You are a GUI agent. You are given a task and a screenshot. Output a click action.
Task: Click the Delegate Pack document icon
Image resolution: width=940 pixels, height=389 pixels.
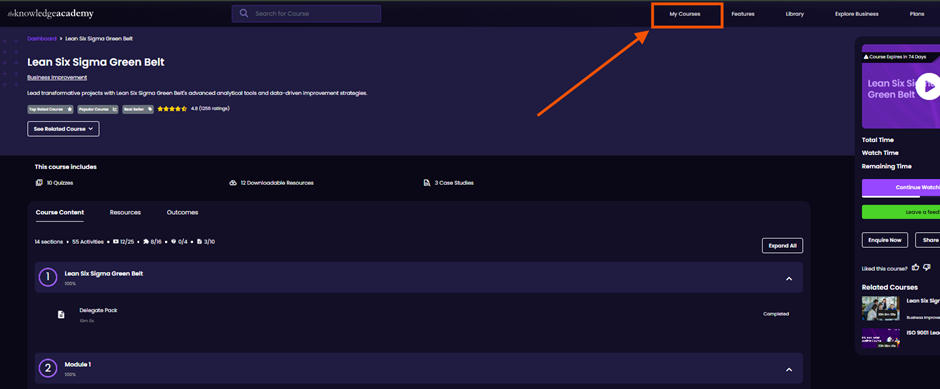click(61, 314)
